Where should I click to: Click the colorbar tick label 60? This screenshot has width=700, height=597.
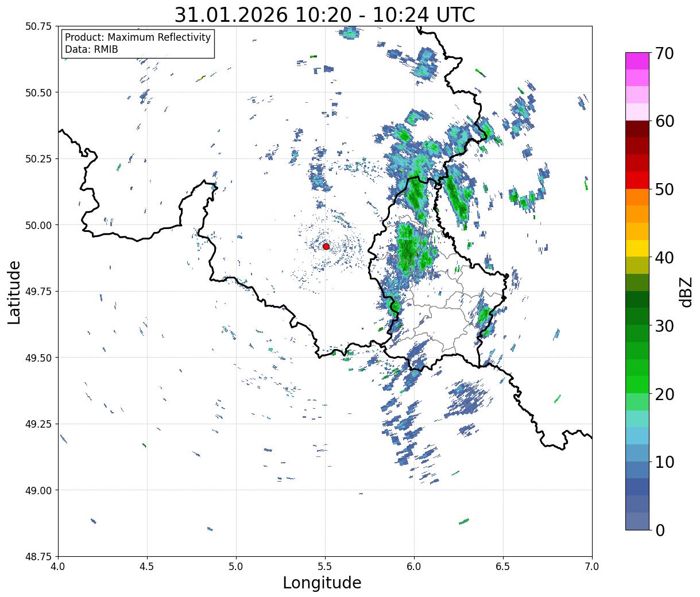pyautogui.click(x=664, y=121)
